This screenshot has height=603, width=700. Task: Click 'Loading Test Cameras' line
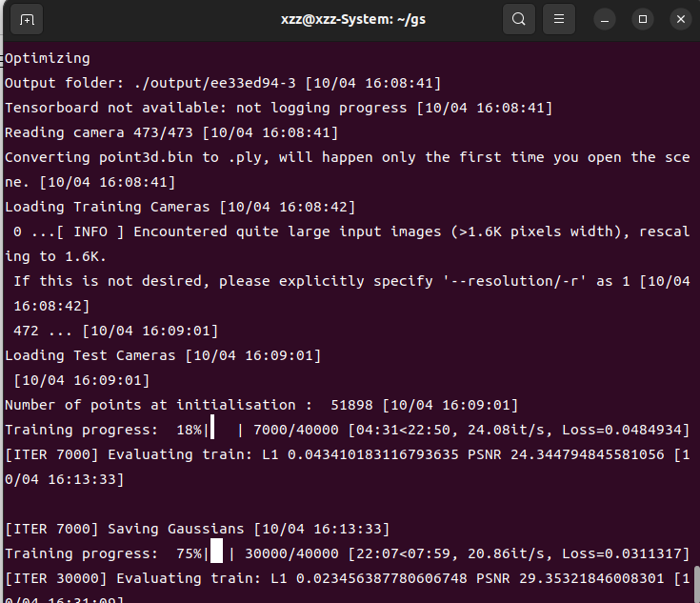coord(163,355)
